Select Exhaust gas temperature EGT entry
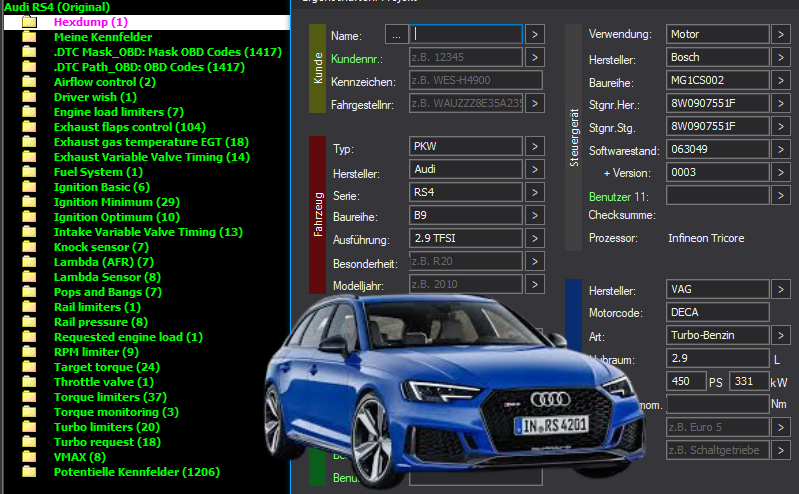The height and width of the screenshot is (494, 799). point(151,142)
